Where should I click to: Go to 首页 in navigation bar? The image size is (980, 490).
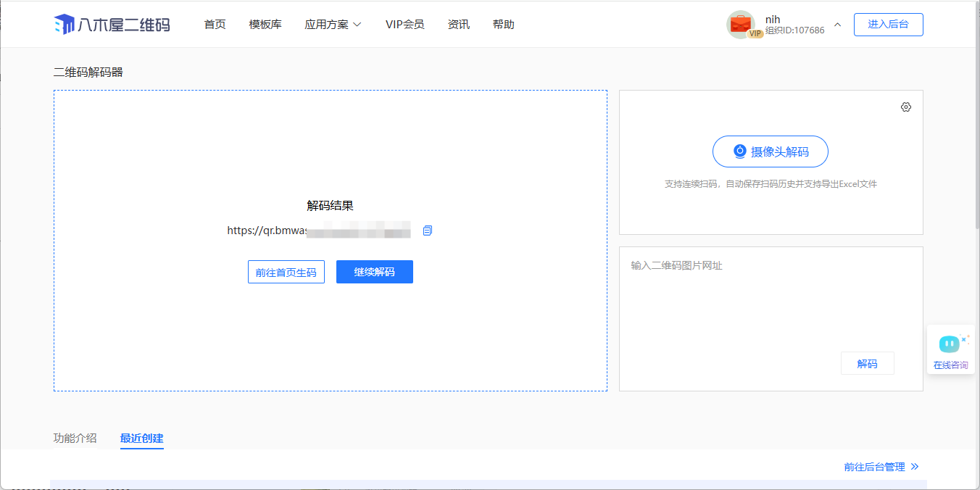pyautogui.click(x=215, y=25)
